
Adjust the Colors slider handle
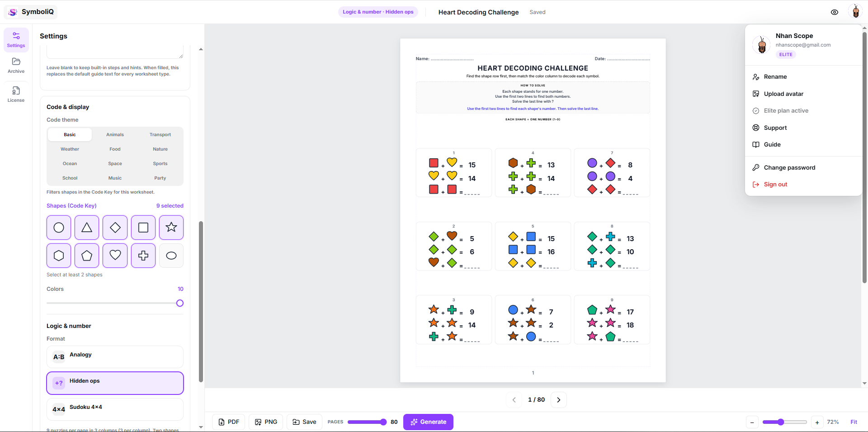click(180, 303)
